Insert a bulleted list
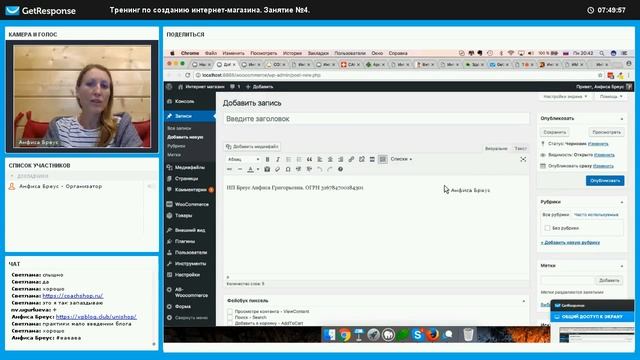The width and height of the screenshot is (640, 360). click(x=289, y=159)
